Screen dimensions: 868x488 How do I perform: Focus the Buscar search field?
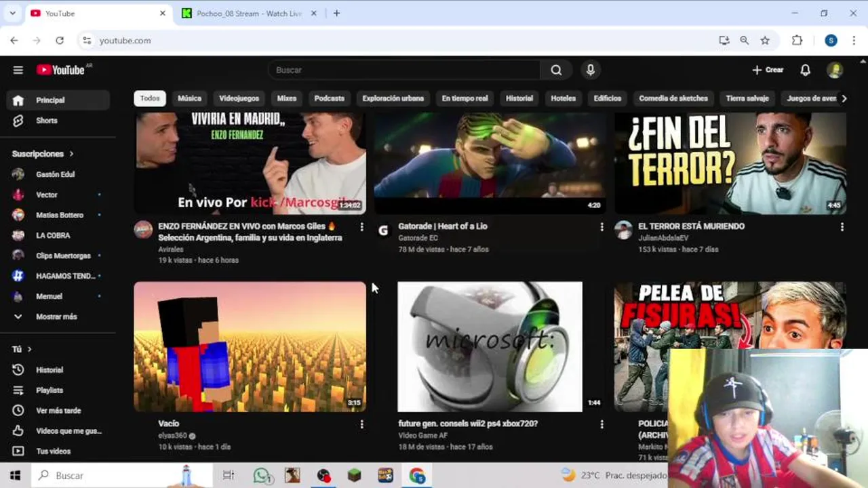[x=404, y=70]
